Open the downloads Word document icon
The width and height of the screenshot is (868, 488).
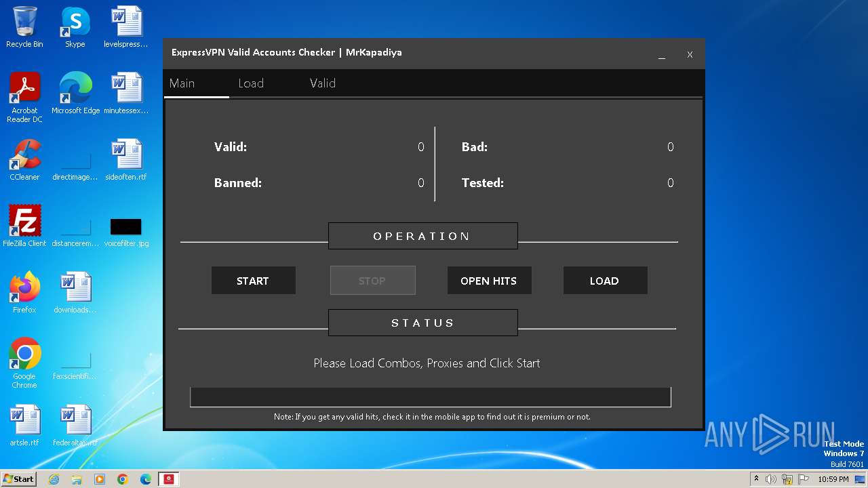(75, 293)
